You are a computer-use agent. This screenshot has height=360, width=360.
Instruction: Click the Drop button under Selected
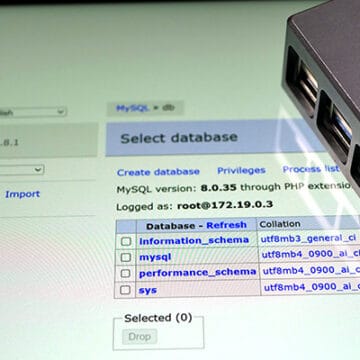coord(139,337)
